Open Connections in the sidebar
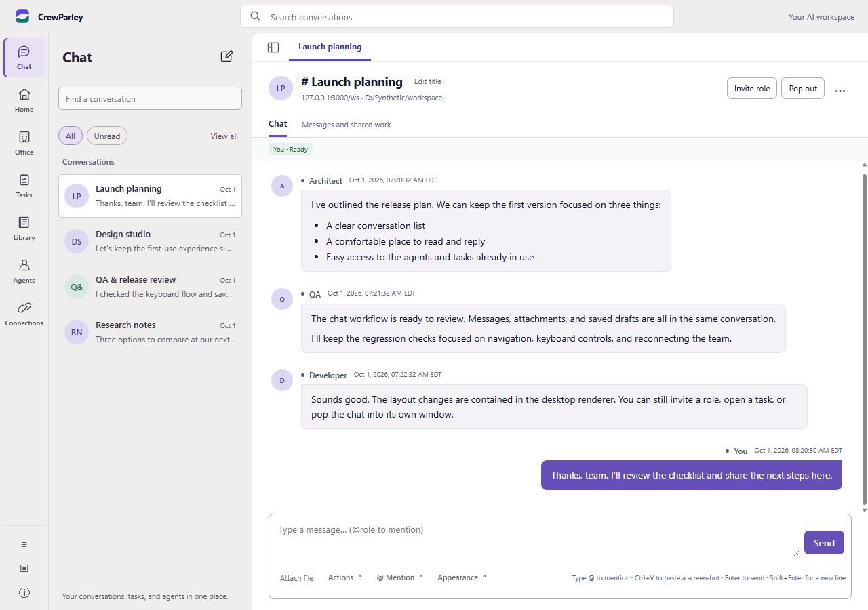This screenshot has width=868, height=610. pos(24,314)
